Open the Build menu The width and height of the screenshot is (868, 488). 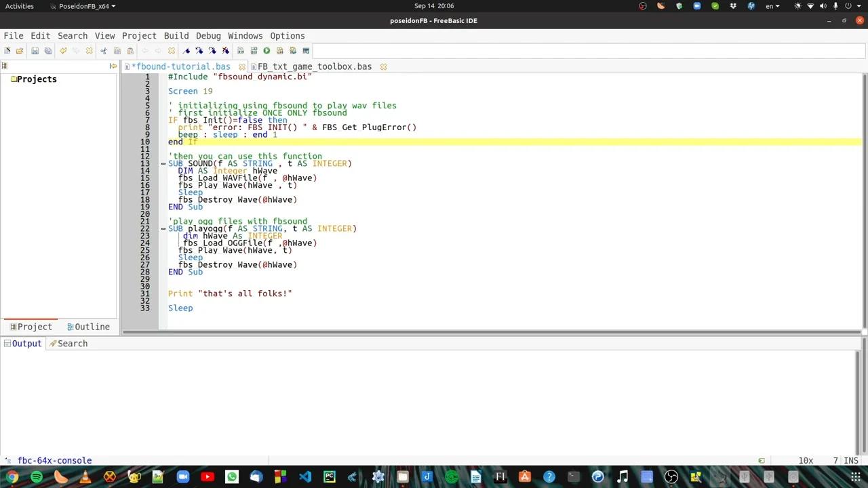[x=176, y=36]
